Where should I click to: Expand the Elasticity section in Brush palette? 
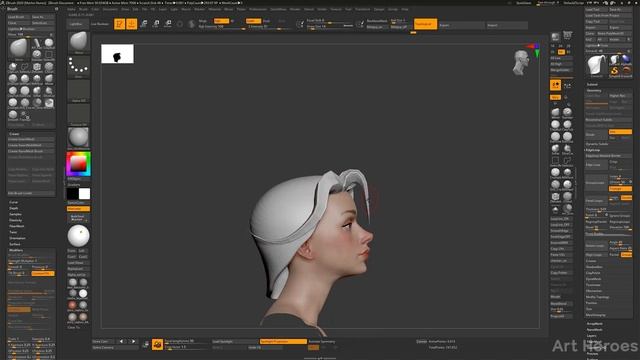point(16,220)
